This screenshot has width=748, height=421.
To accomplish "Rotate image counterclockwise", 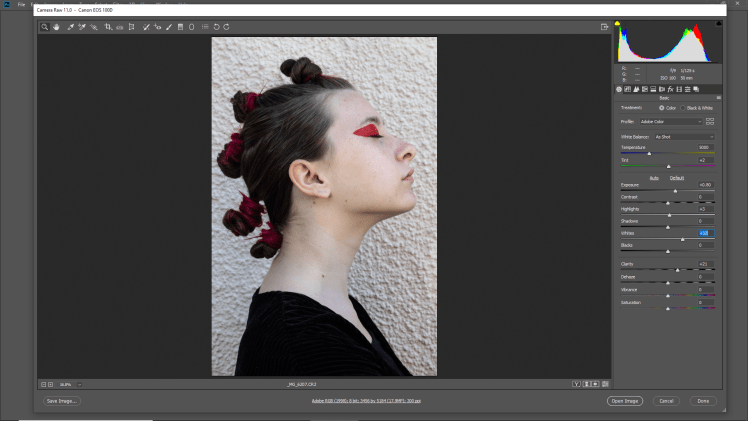I will point(216,27).
